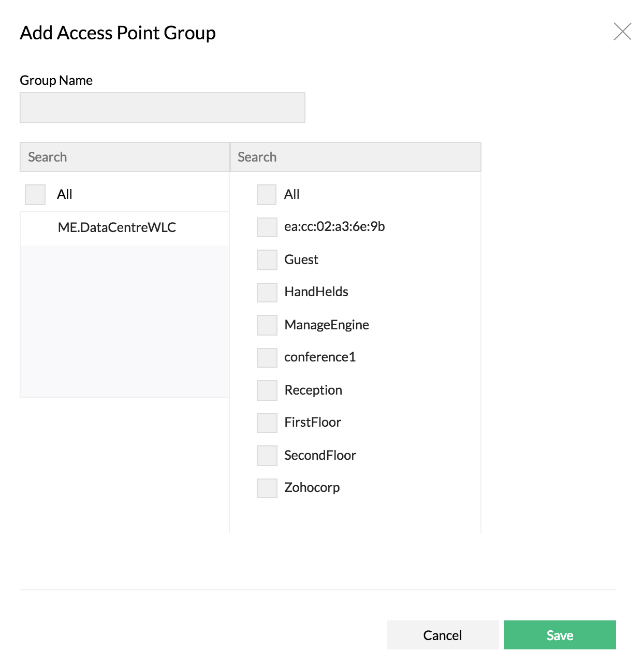Select the ME.DataCentreWLC controller entry
The width and height of the screenshot is (644, 667).
point(117,228)
